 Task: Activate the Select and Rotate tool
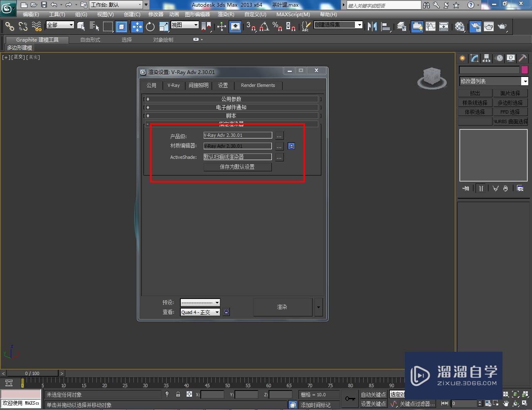click(x=150, y=27)
